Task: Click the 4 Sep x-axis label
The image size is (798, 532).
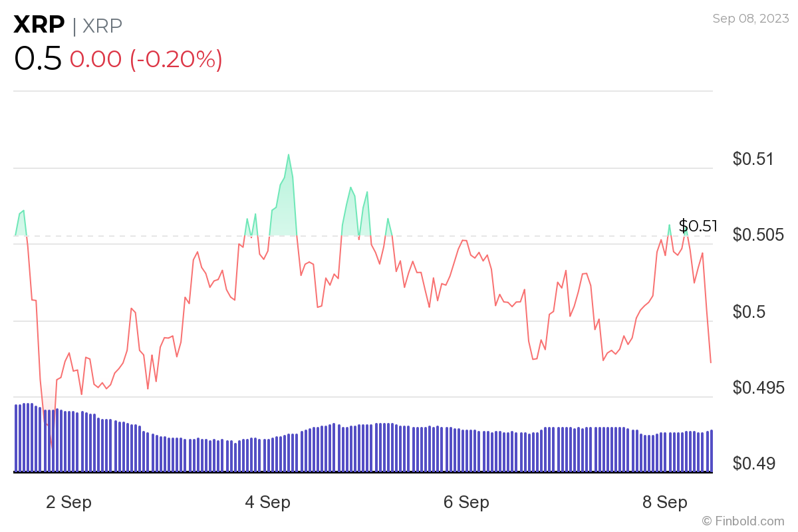Action: point(267,503)
